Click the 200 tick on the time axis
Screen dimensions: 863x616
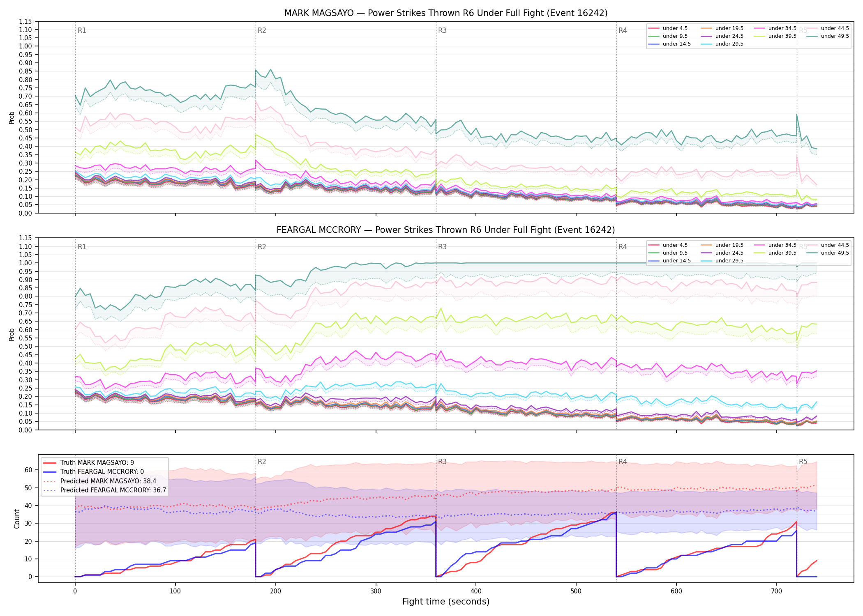pyautogui.click(x=275, y=591)
